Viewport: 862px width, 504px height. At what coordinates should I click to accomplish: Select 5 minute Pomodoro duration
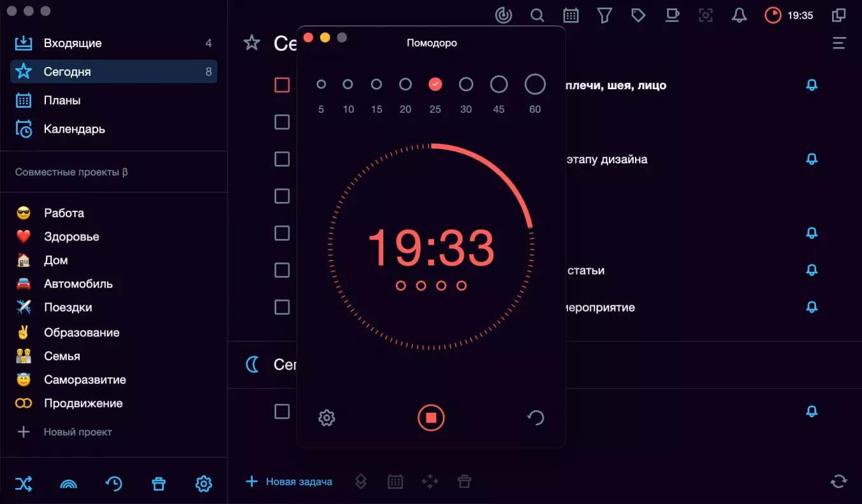pyautogui.click(x=321, y=84)
